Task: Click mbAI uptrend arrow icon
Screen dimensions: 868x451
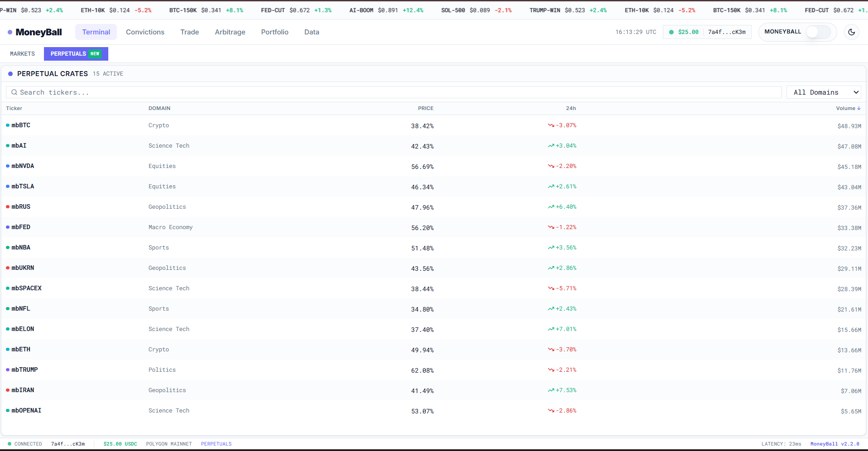Action: tap(551, 146)
